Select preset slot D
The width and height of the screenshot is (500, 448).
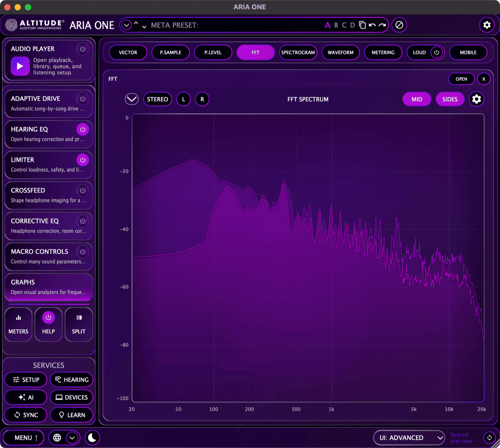352,25
